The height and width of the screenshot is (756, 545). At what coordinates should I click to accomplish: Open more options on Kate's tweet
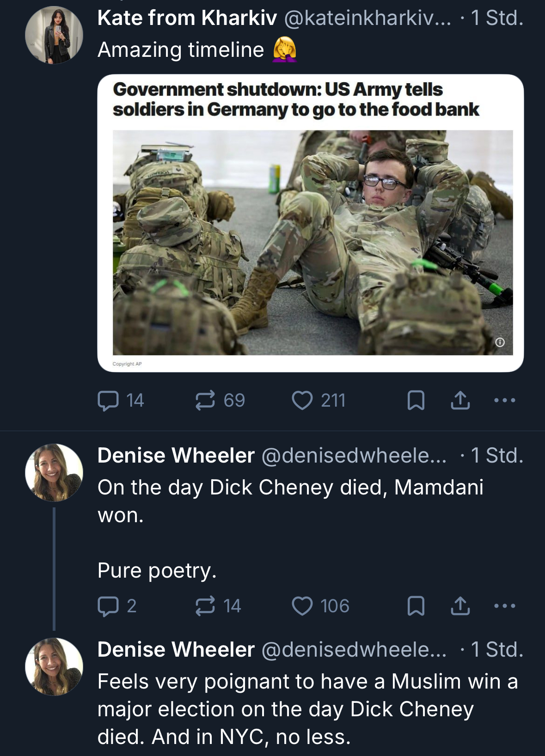(505, 401)
